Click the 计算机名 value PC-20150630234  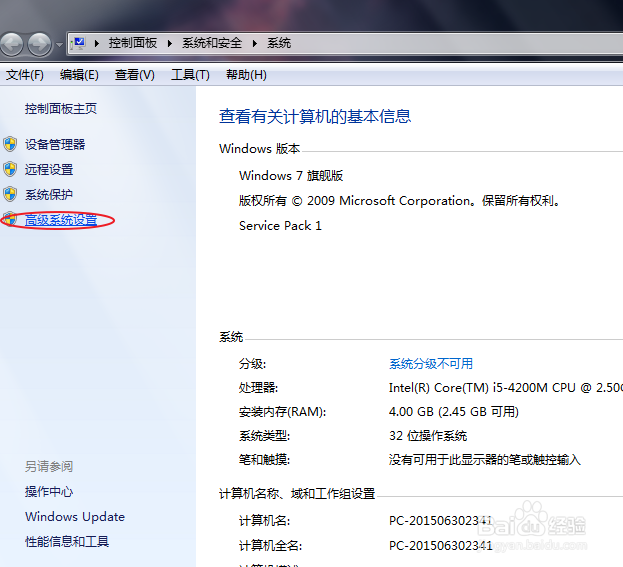click(x=441, y=521)
